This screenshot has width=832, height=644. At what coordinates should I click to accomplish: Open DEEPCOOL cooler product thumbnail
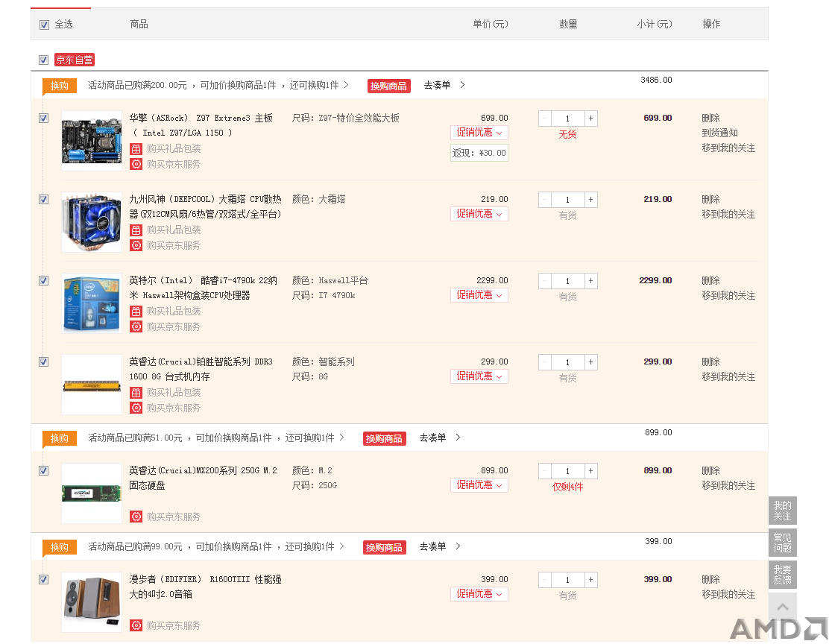pyautogui.click(x=92, y=221)
